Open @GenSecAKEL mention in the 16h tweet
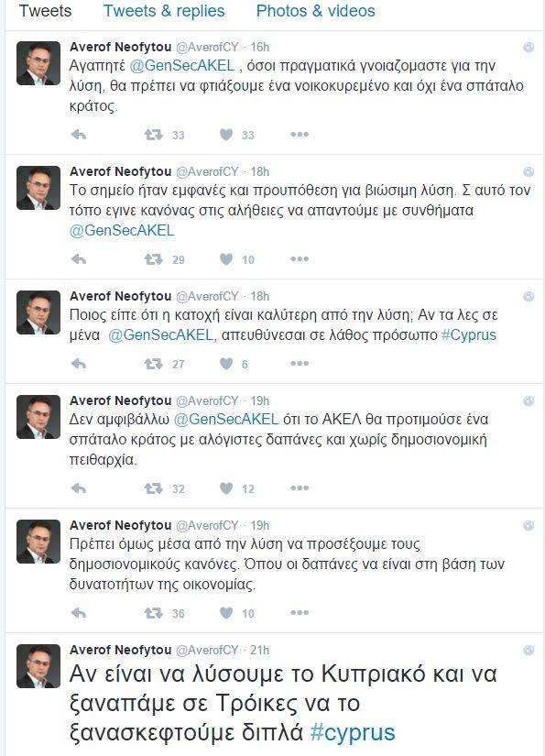 pyautogui.click(x=182, y=65)
